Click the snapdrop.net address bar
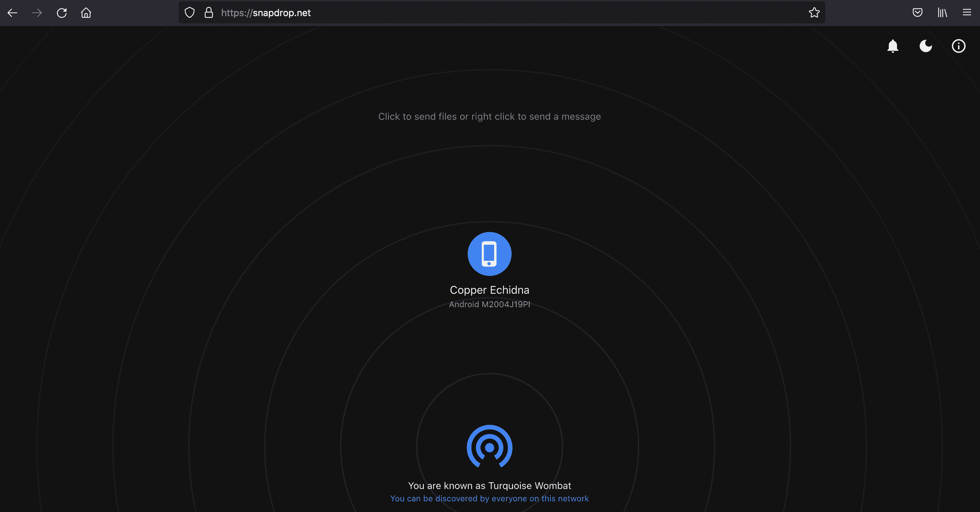The height and width of the screenshot is (512, 980). coord(456,13)
